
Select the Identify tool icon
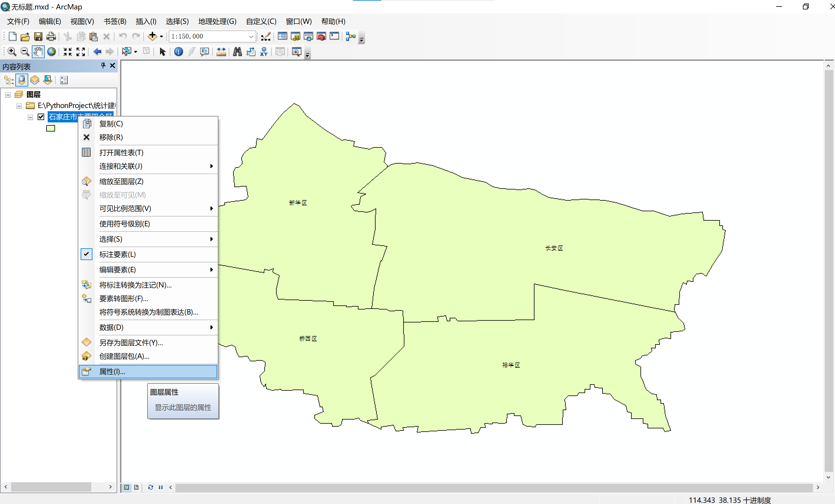click(178, 51)
